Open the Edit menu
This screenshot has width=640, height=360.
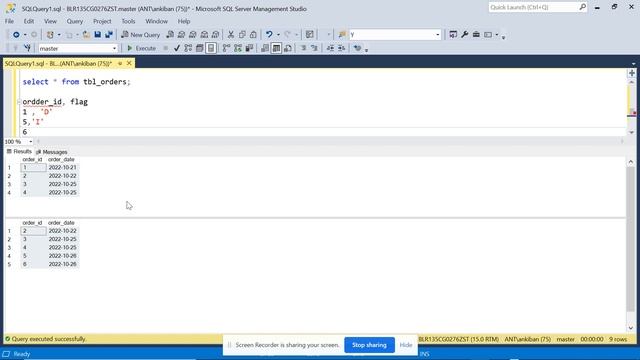click(x=29, y=21)
